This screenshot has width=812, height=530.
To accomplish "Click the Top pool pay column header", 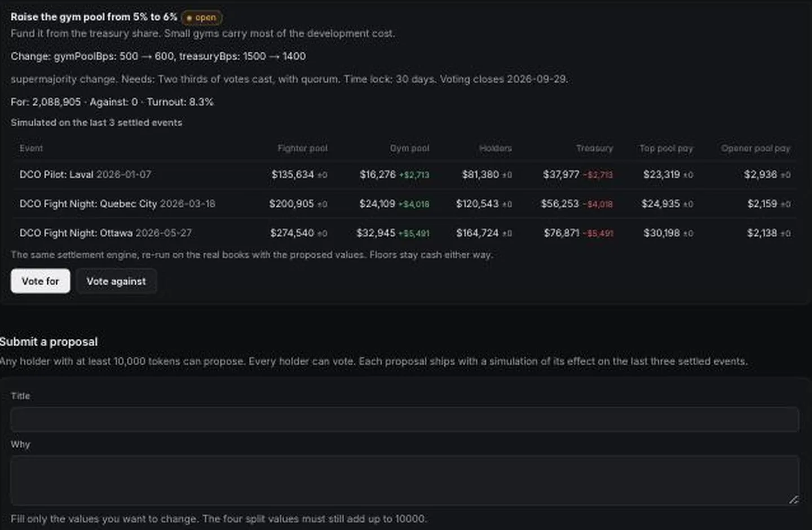I will (666, 148).
